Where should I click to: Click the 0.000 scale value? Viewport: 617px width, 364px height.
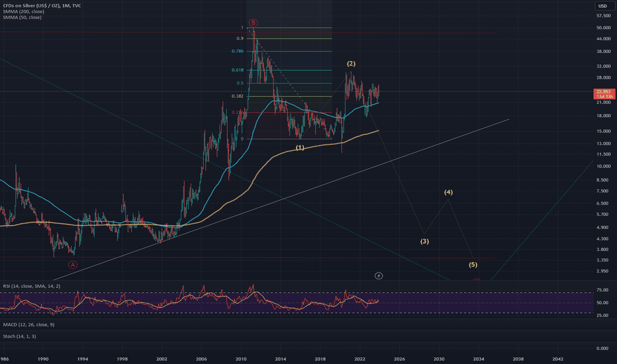[602, 348]
